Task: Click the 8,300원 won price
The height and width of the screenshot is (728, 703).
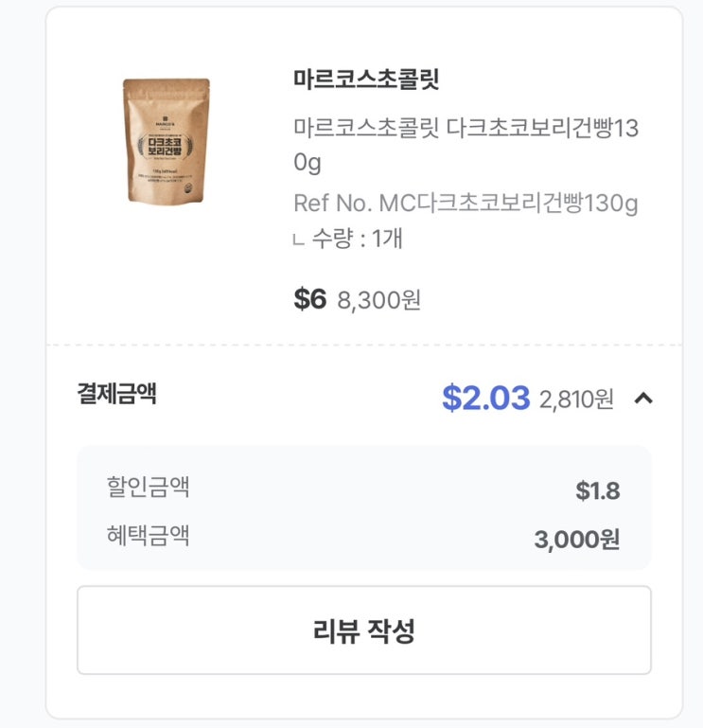Action: [378, 300]
